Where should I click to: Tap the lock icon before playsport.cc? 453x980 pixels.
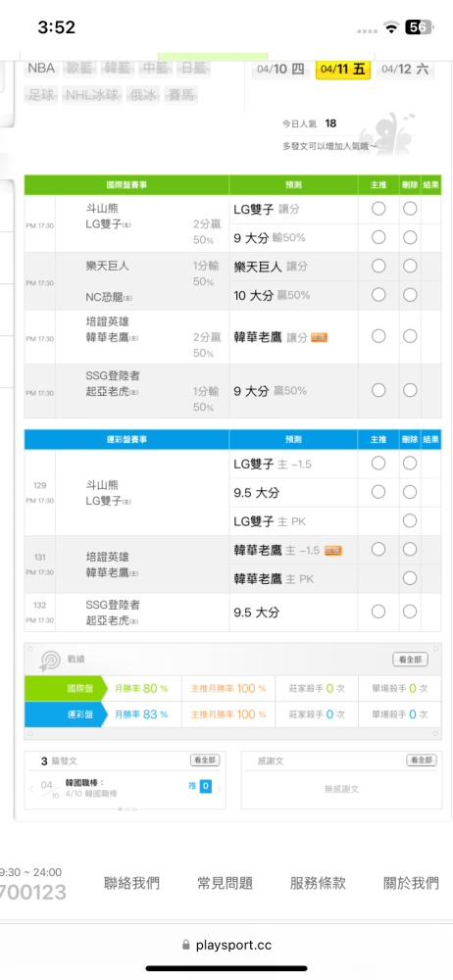pos(185,946)
